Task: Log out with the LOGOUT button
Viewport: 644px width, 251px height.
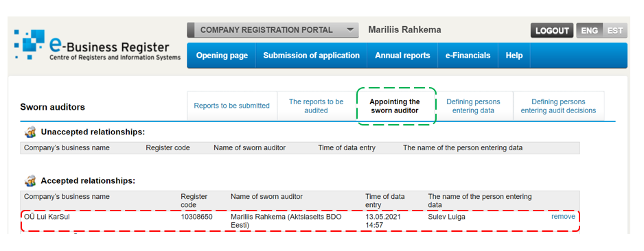Action: click(552, 30)
